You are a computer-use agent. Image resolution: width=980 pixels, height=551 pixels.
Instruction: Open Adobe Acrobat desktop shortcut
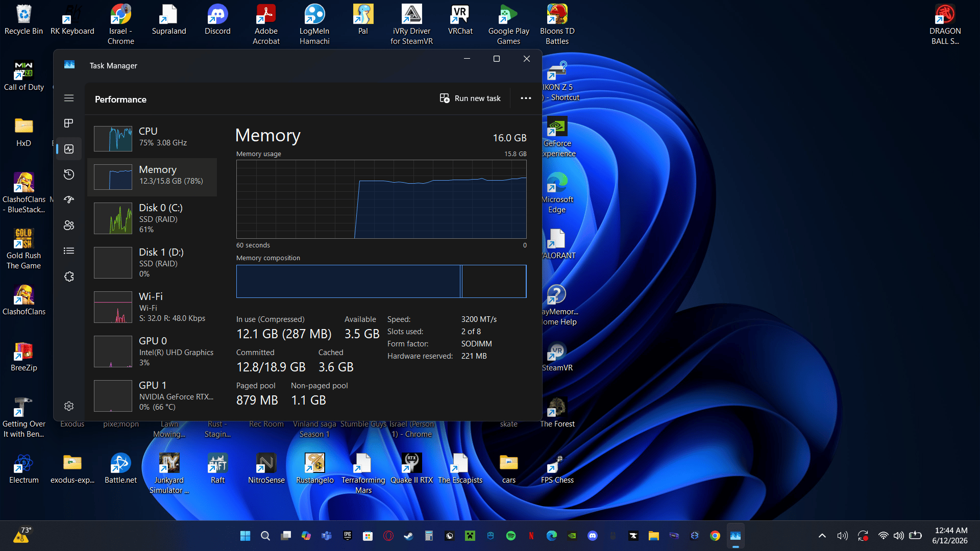(x=266, y=24)
